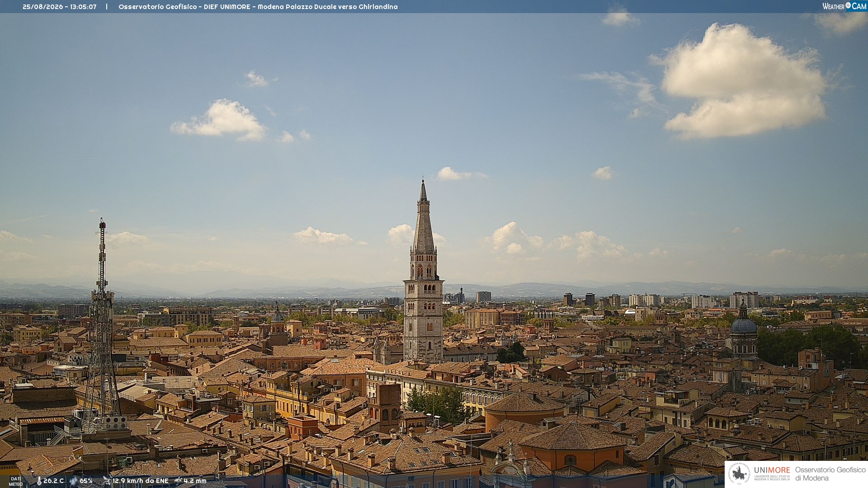This screenshot has width=868, height=488.
Task: Click the thermometer temperature icon
Action: click(x=39, y=481)
